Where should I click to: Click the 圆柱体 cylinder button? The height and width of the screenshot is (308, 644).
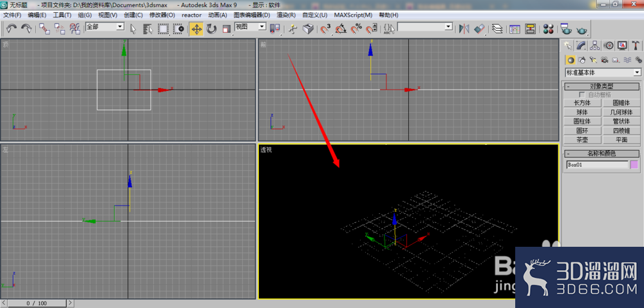coord(582,122)
